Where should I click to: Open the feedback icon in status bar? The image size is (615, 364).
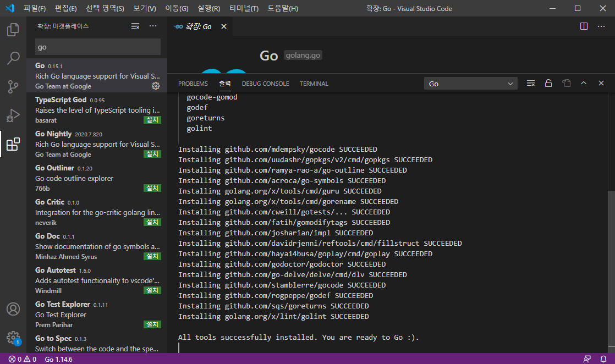587,359
